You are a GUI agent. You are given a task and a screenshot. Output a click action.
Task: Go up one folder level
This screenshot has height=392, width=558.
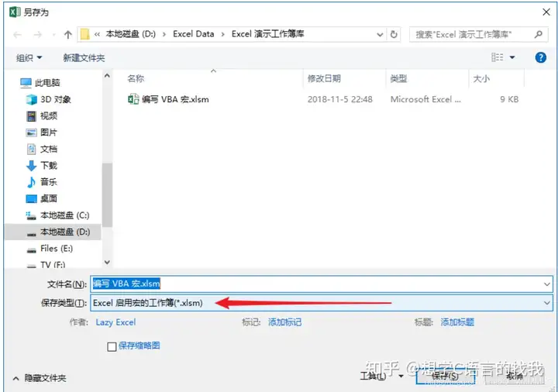tap(67, 35)
